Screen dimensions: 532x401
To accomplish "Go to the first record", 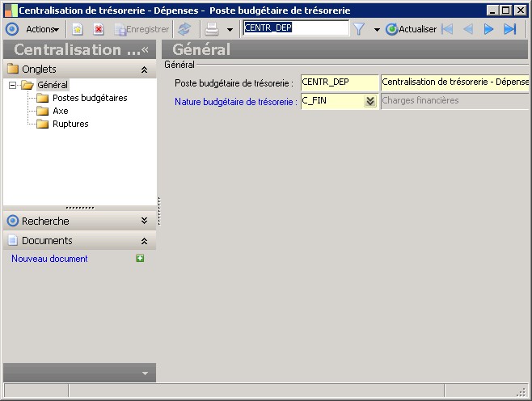I will pyautogui.click(x=447, y=30).
